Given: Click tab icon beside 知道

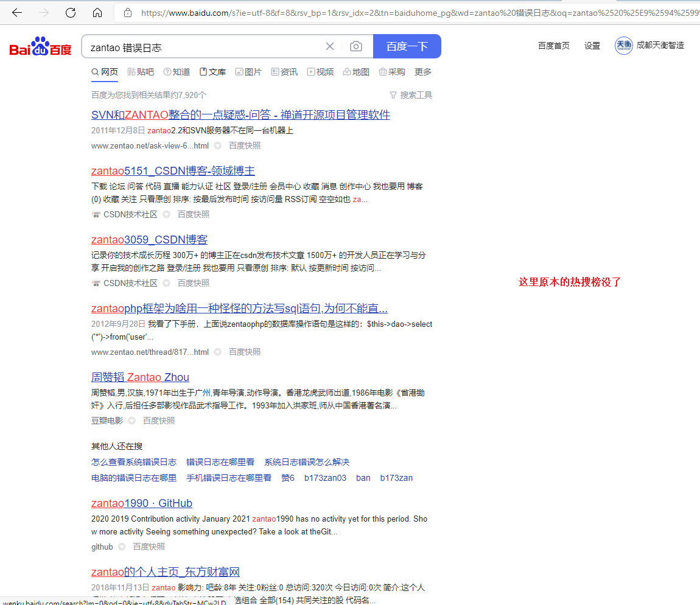Looking at the screenshot, I should tap(167, 72).
